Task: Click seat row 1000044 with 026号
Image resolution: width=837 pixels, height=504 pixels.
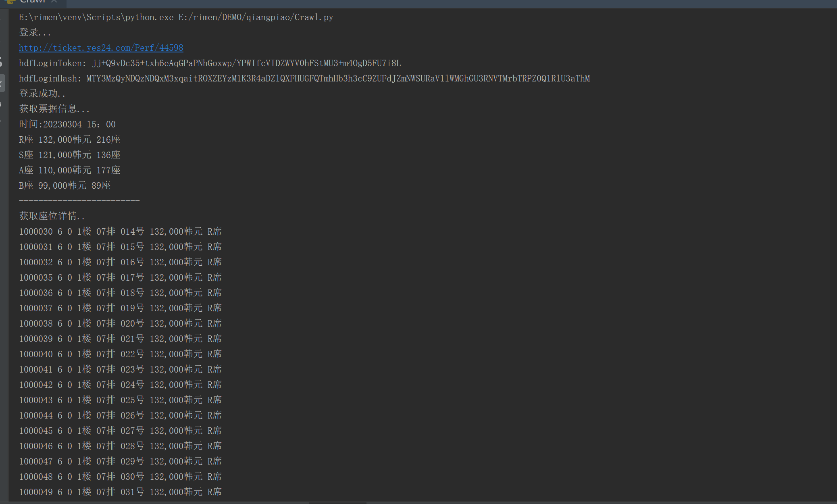Action: click(x=121, y=416)
